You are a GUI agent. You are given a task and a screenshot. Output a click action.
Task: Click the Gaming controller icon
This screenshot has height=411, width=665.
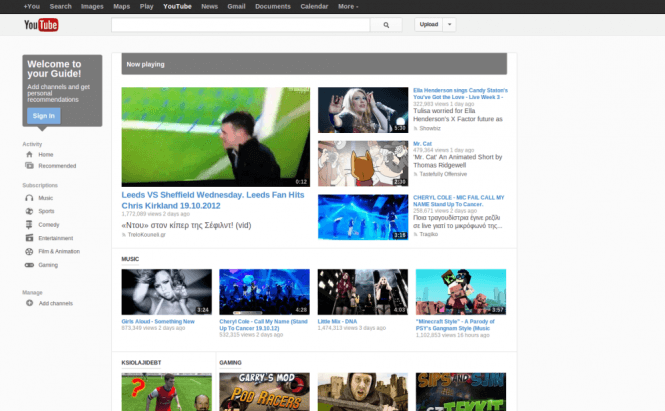click(x=29, y=265)
